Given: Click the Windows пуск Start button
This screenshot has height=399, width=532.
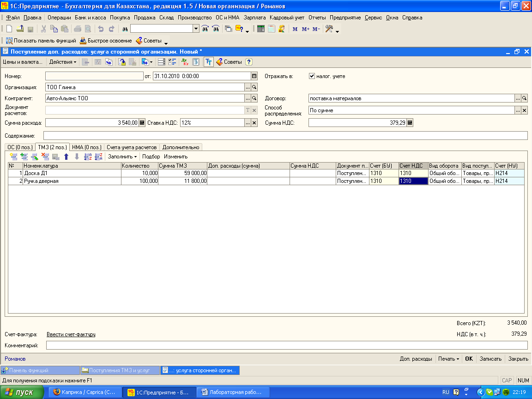Looking at the screenshot, I should pyautogui.click(x=22, y=392).
